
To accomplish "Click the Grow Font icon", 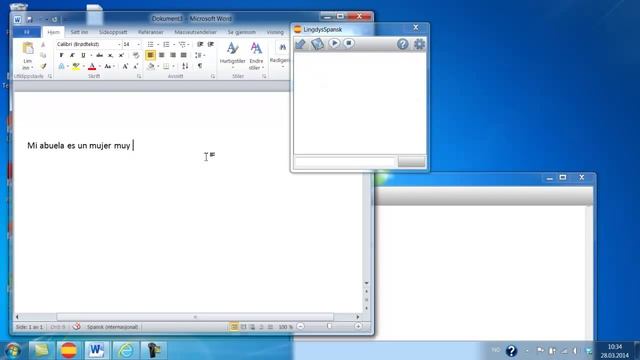I will click(125, 66).
